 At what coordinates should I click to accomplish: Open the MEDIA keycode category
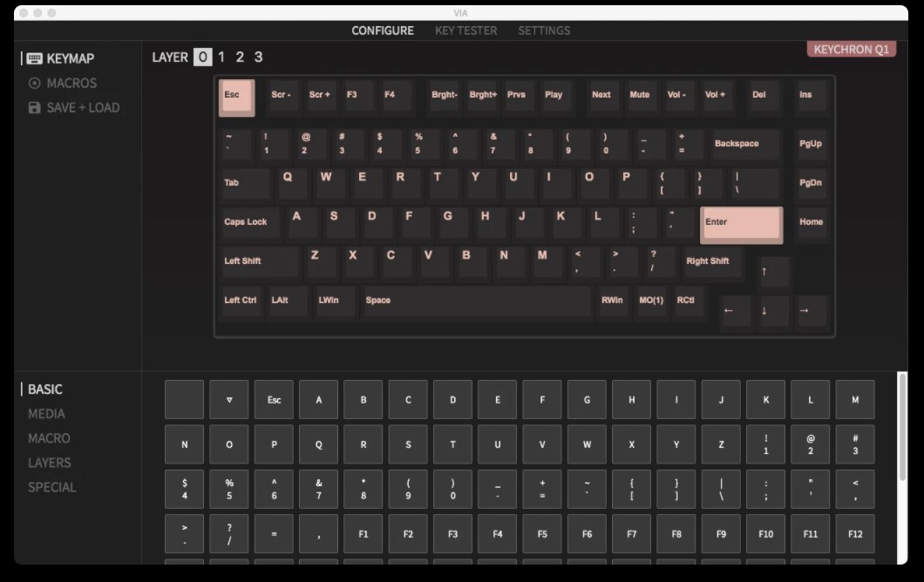point(46,414)
